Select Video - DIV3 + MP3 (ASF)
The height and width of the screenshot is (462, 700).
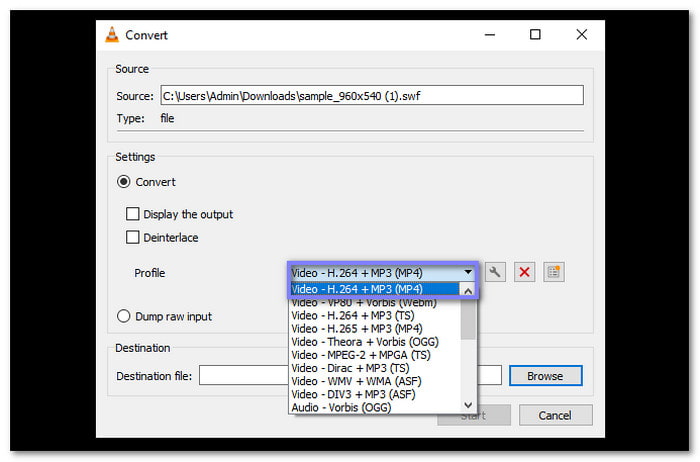click(375, 395)
